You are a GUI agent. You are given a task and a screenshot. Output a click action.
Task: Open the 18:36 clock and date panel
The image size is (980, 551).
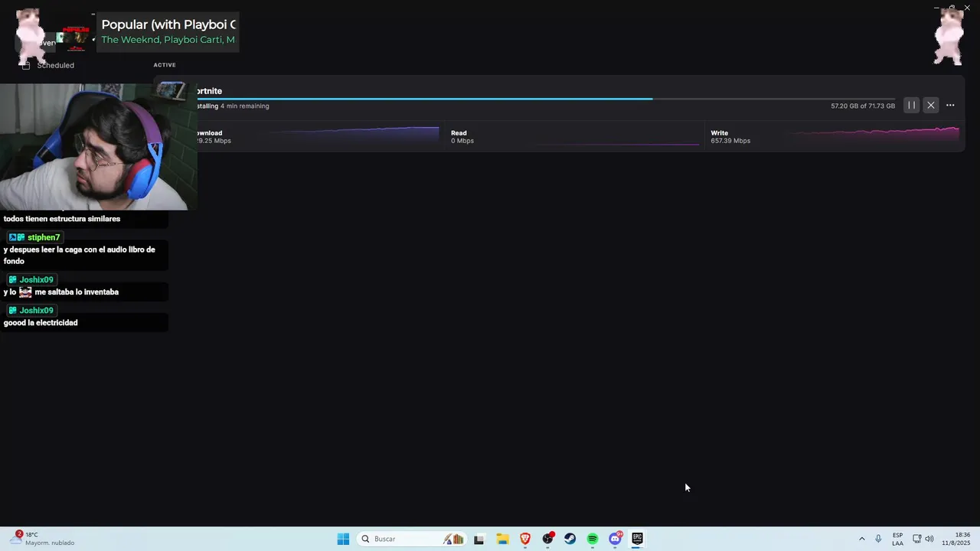point(956,539)
